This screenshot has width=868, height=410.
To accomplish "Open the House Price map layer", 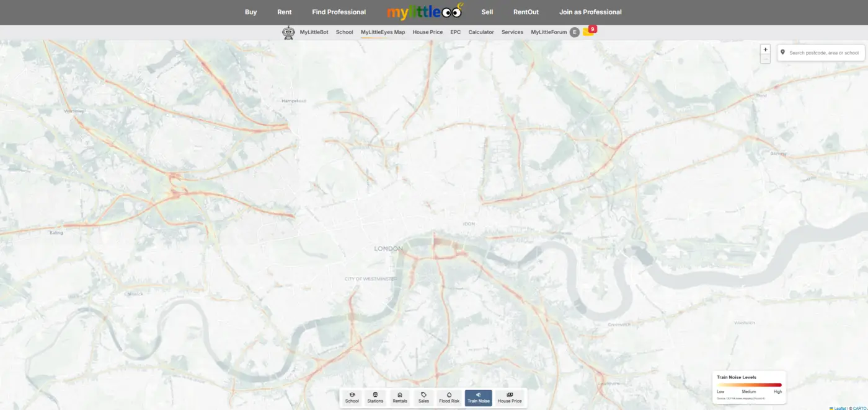I will pyautogui.click(x=510, y=396).
